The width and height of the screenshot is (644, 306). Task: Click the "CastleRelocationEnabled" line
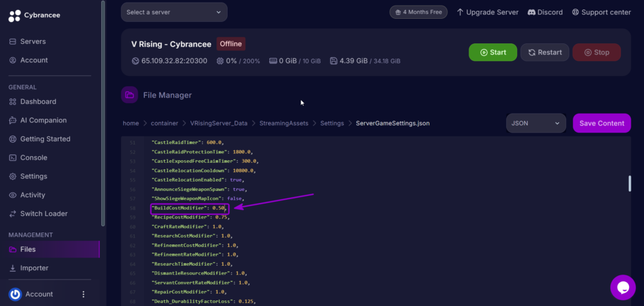[x=197, y=180]
